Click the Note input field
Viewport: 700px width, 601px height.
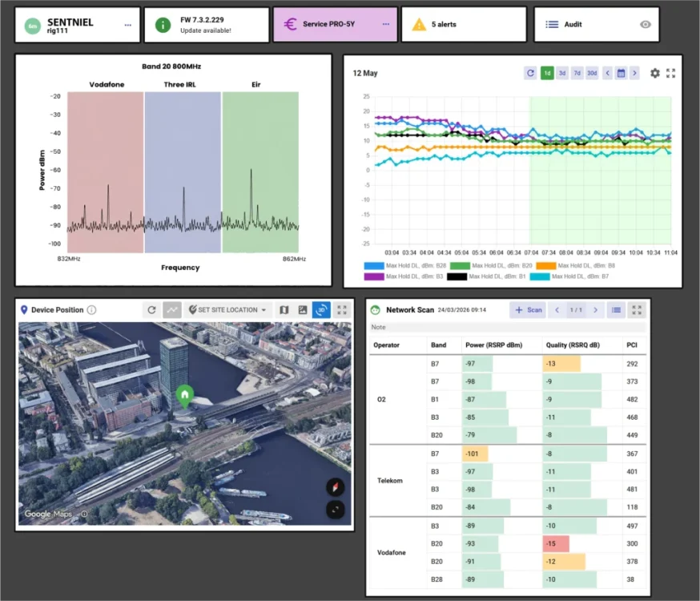507,327
